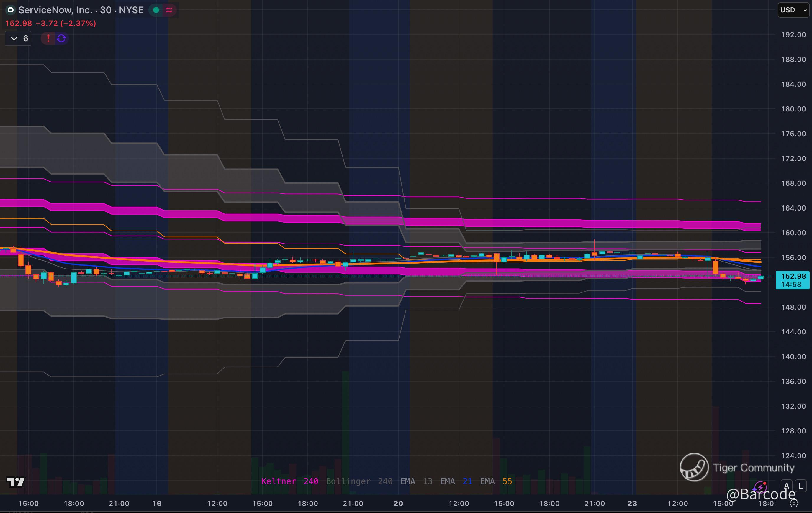Click the purple refresh sync icon

point(61,38)
